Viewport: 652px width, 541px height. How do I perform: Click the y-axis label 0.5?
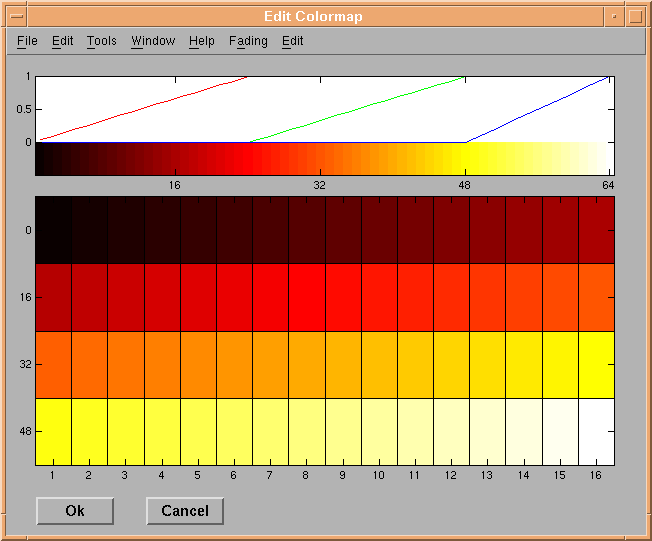(x=24, y=109)
